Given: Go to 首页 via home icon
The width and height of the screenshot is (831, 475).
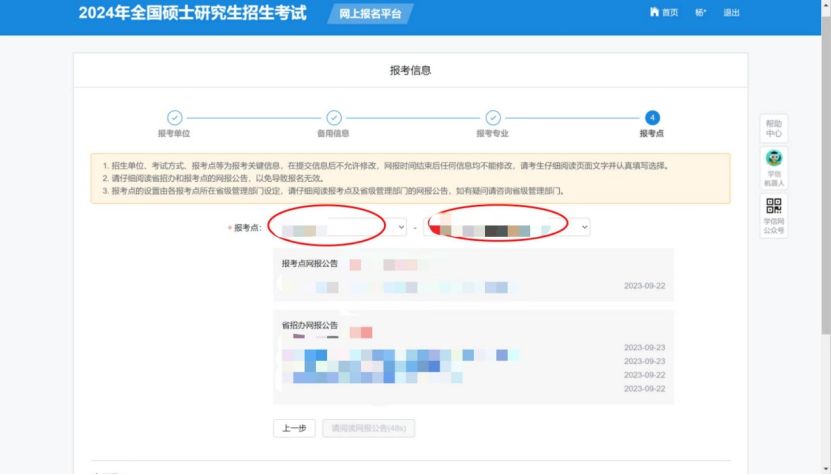Looking at the screenshot, I should 664,12.
